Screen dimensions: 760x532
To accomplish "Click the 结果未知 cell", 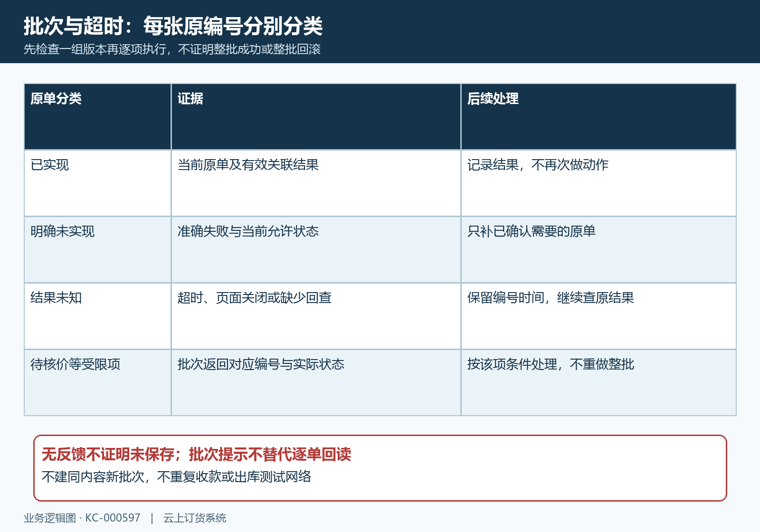I will click(97, 316).
